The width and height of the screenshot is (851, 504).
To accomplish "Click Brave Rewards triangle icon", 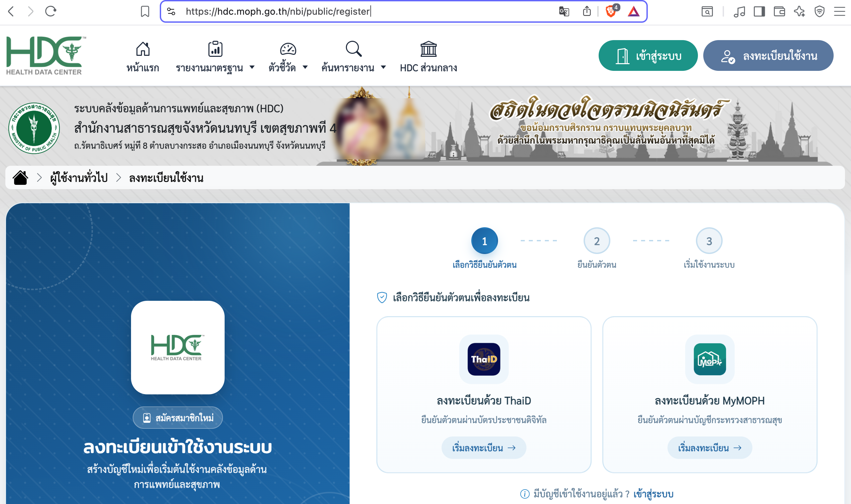I will click(x=634, y=12).
